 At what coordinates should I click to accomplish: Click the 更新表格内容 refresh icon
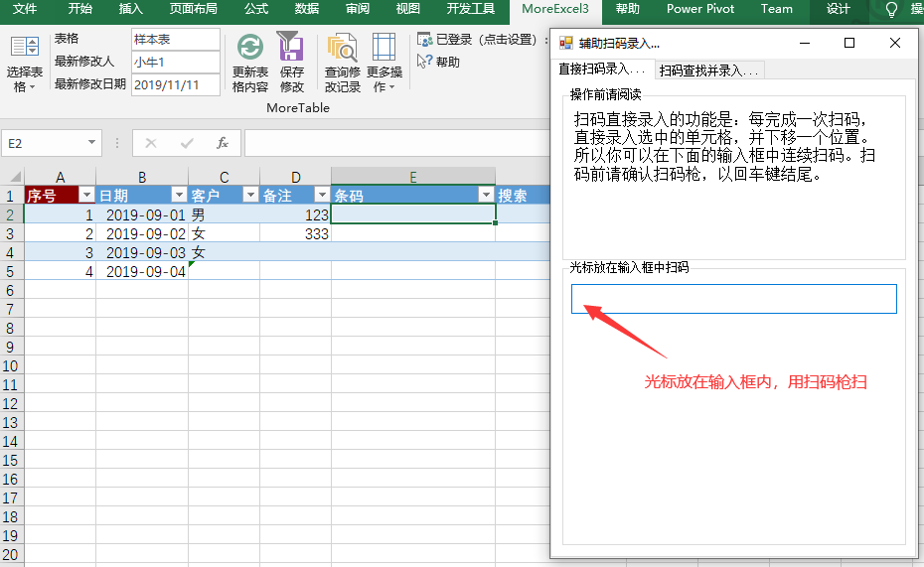click(250, 48)
